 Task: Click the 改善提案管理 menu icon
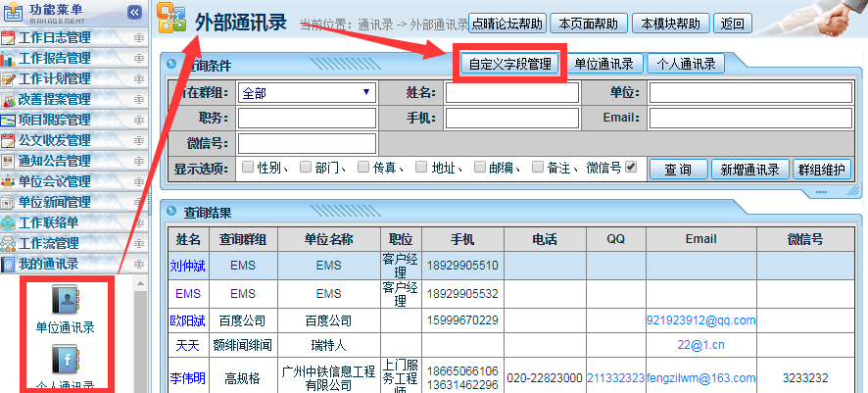point(10,99)
